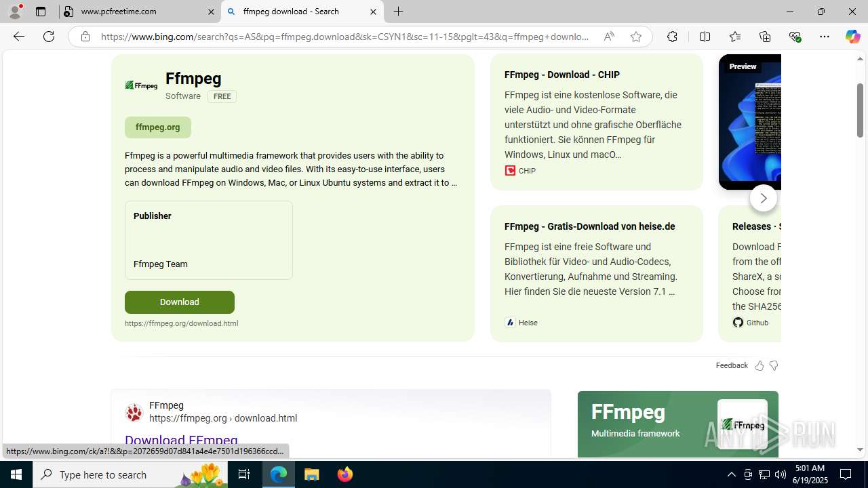Switch to the www.pcfreetime.com tab
Image resolution: width=868 pixels, height=488 pixels.
coord(140,12)
